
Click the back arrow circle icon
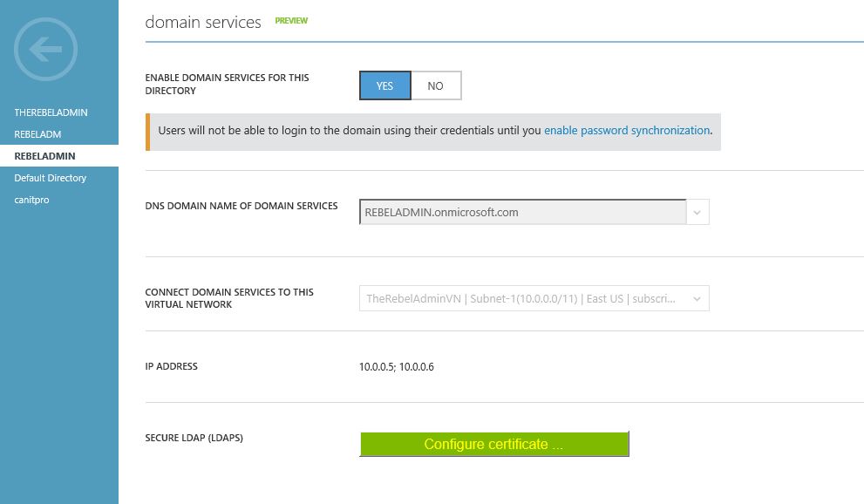coord(45,50)
